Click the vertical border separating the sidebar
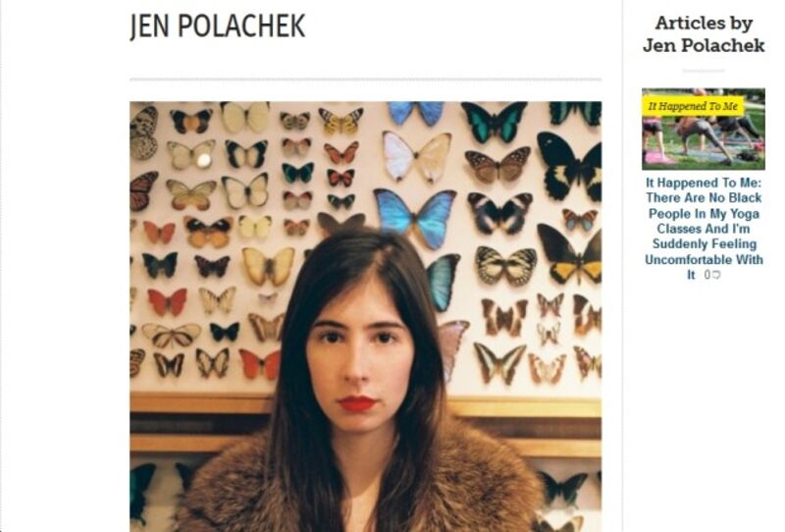Image resolution: width=785 pixels, height=532 pixels. tap(622, 266)
